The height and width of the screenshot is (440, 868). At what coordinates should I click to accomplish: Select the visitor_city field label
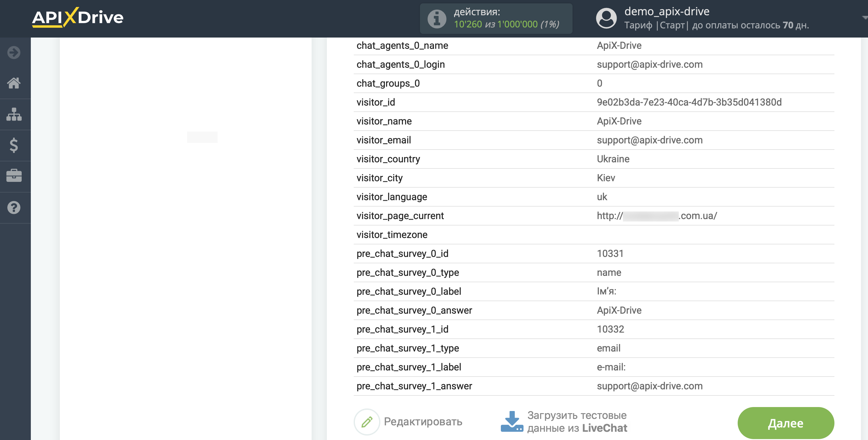coord(379,178)
